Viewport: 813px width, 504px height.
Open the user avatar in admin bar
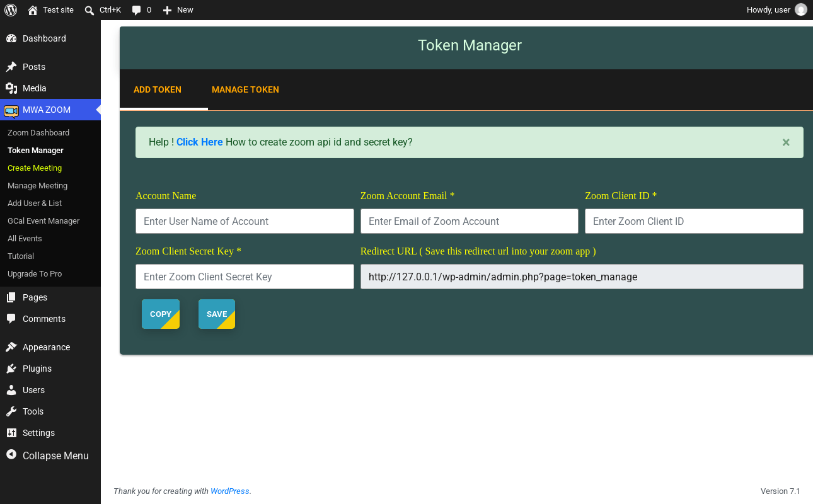[801, 10]
